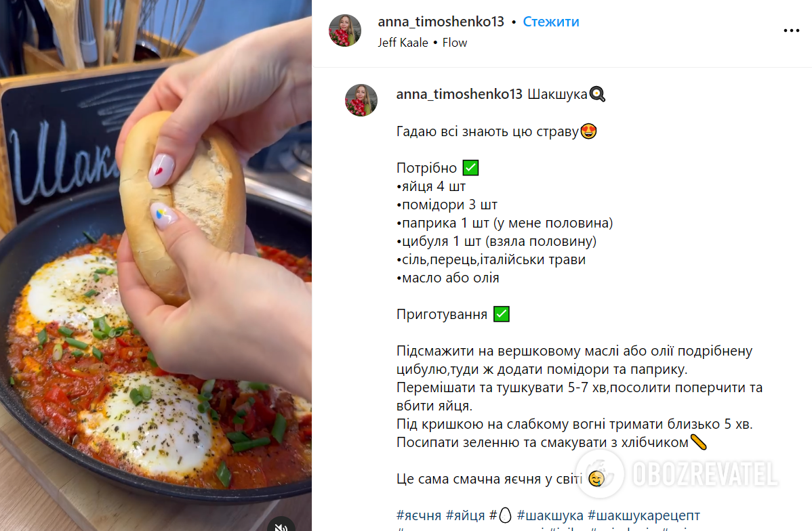
Task: Open the #шакшука hashtag
Action: tap(550, 515)
